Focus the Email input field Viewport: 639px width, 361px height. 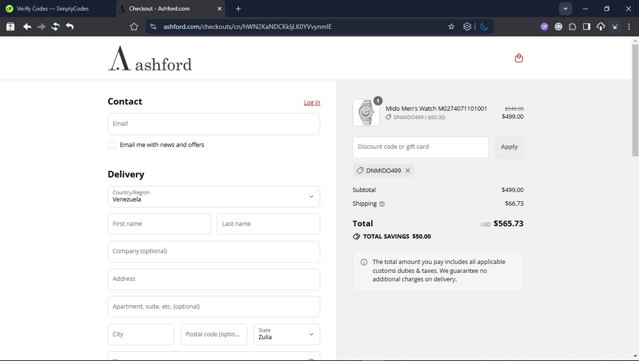[x=214, y=124]
